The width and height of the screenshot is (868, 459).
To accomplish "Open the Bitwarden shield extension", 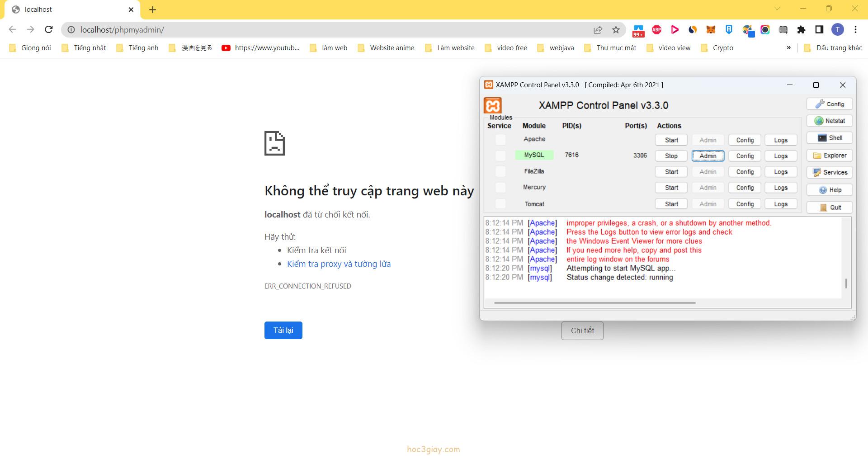I will (x=729, y=30).
